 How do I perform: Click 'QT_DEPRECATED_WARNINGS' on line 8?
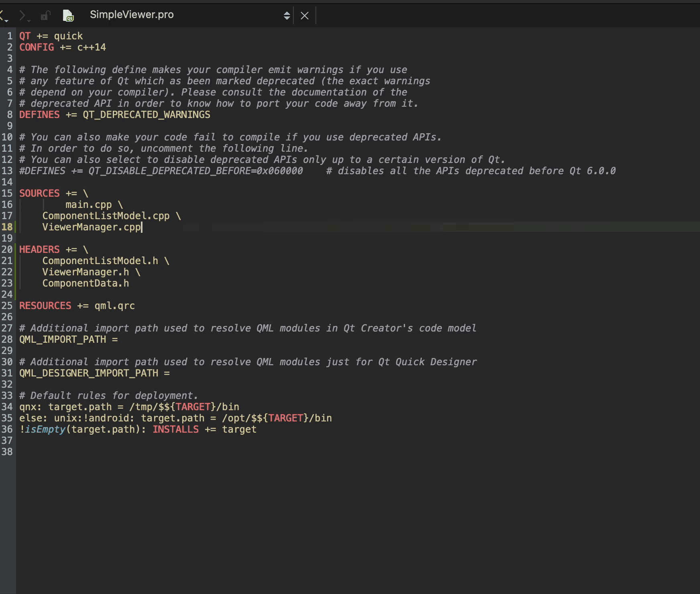(x=147, y=115)
